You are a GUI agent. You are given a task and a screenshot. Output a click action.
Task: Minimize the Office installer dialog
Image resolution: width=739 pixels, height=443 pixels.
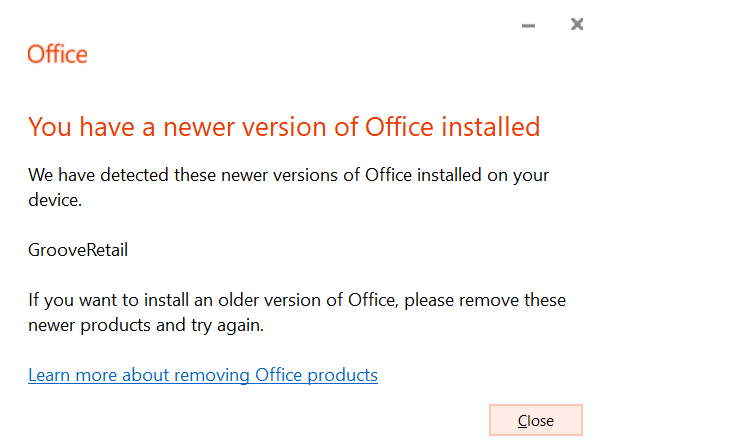coord(529,25)
